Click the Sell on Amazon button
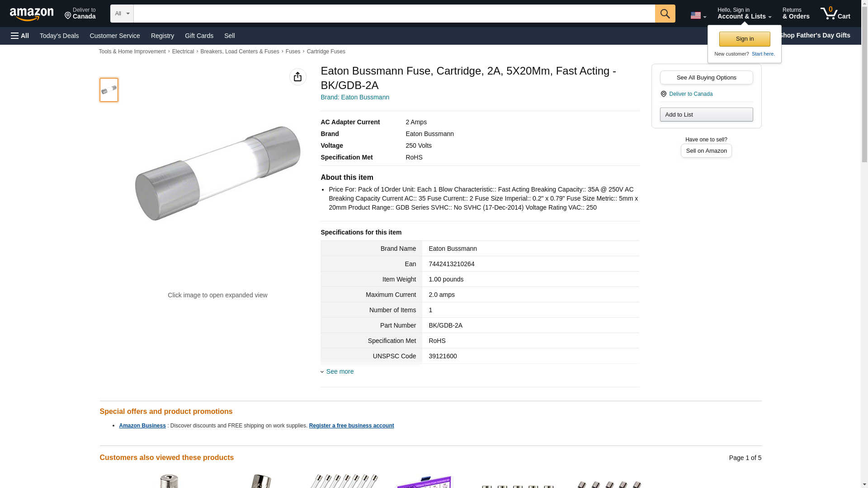The width and height of the screenshot is (868, 488). 706,150
